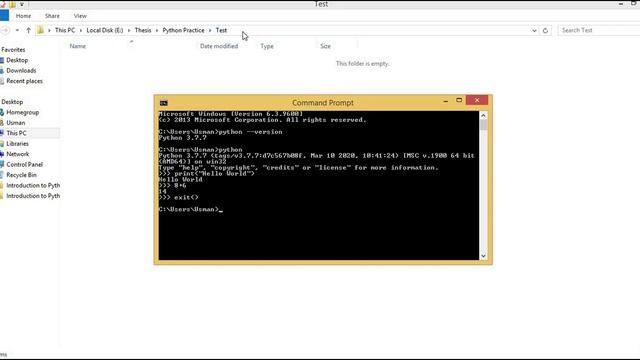This screenshot has width=640, height=360.
Task: Select the Desktop root tree node
Action: pyautogui.click(x=12, y=102)
